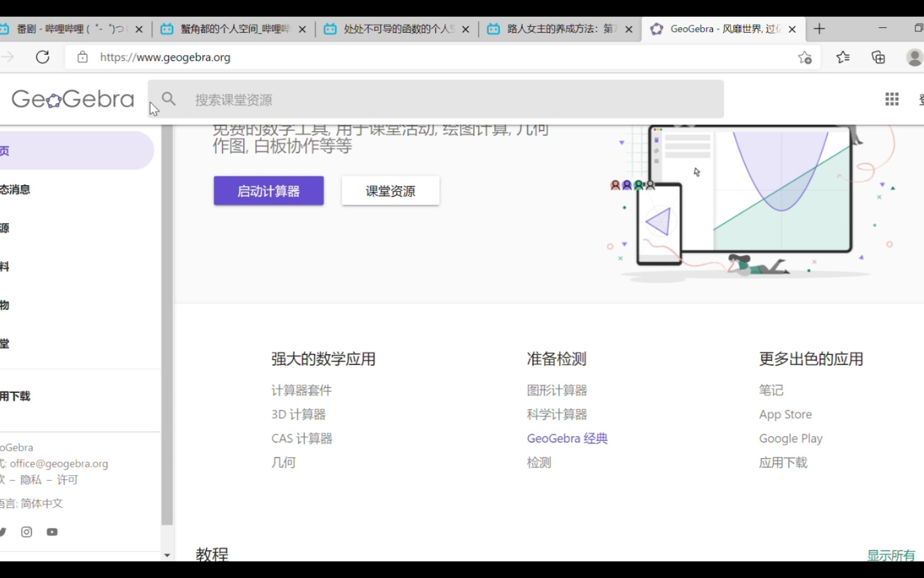Select the highlighted home item in sidebar

76,150
